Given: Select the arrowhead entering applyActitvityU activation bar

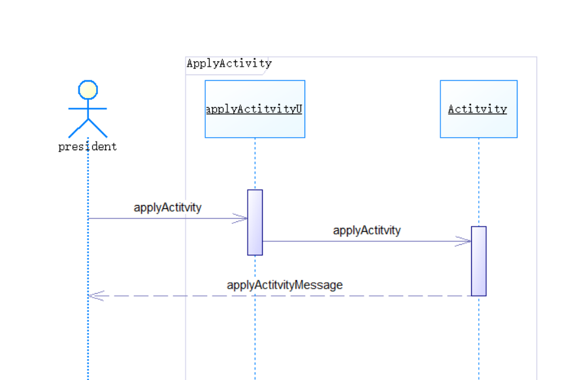Looking at the screenshot, I should 240,218.
